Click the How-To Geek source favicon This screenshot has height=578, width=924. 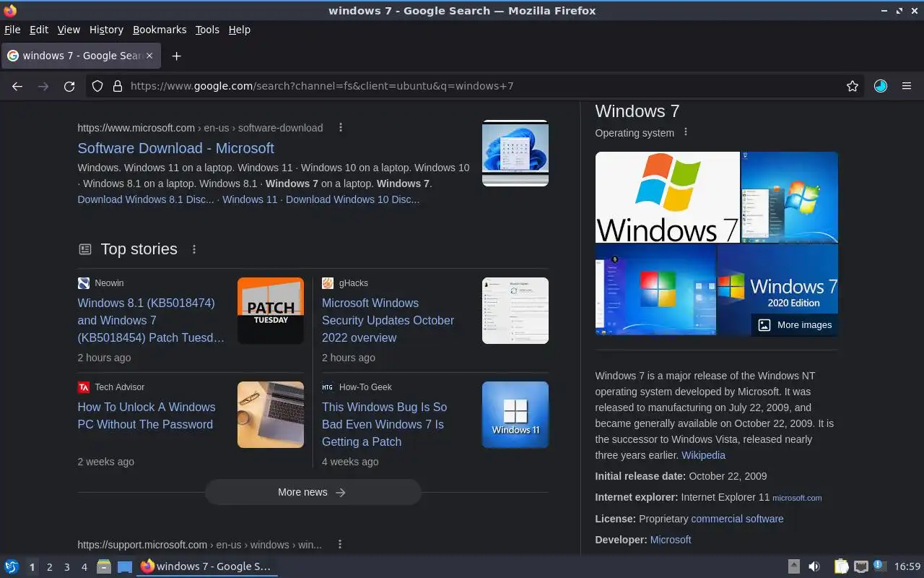(328, 387)
